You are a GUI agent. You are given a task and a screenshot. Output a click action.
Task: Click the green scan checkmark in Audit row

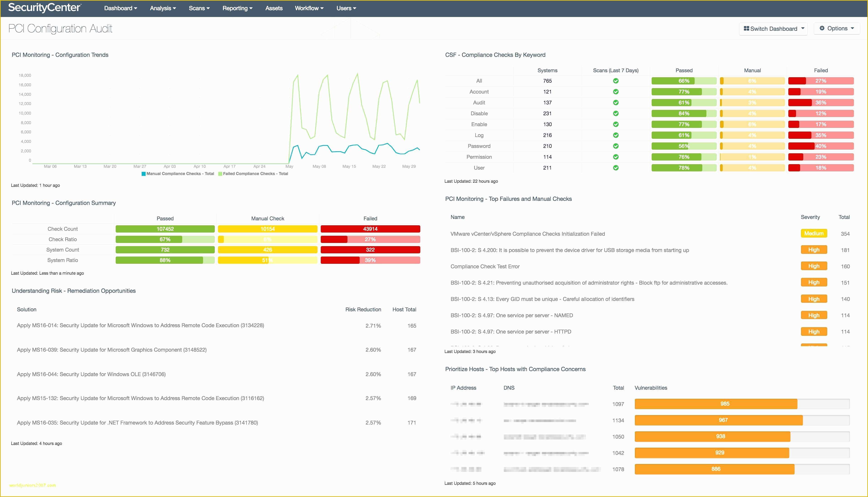click(x=615, y=102)
